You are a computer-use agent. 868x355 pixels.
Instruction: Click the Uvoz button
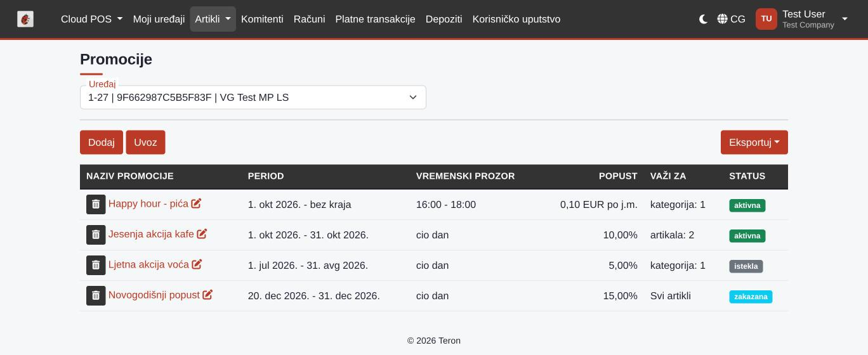click(145, 142)
